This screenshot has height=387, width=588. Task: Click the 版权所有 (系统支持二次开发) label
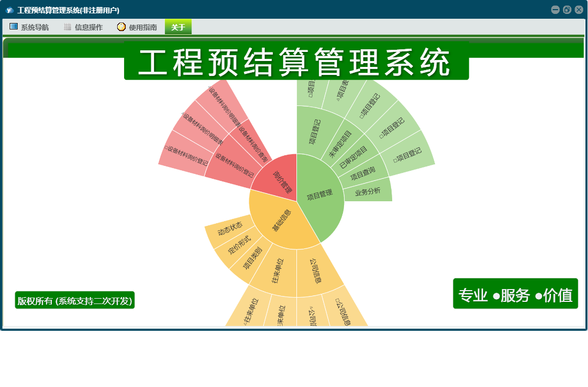click(x=74, y=300)
